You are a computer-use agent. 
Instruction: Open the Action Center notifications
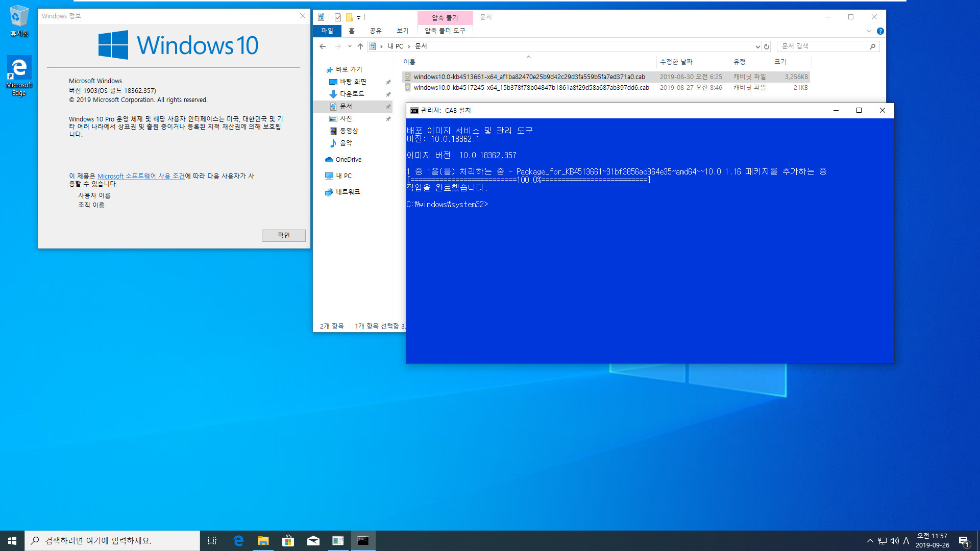click(964, 541)
